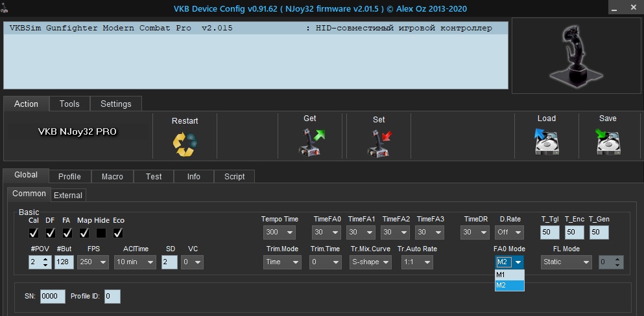This screenshot has height=316, width=644.
Task: Select the VKBSim Gunfighter device row
Action: coord(256,28)
